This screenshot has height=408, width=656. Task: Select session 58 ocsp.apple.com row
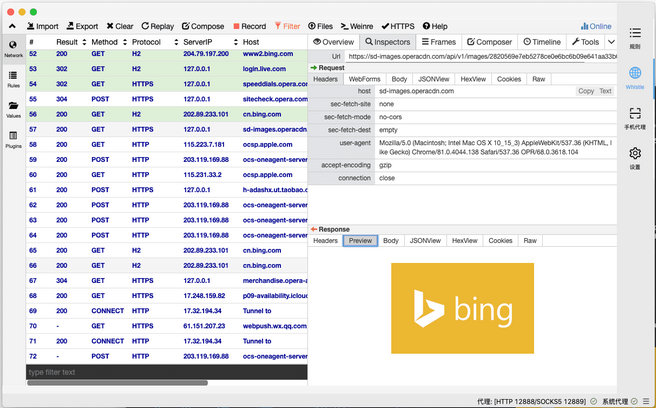[x=167, y=144]
